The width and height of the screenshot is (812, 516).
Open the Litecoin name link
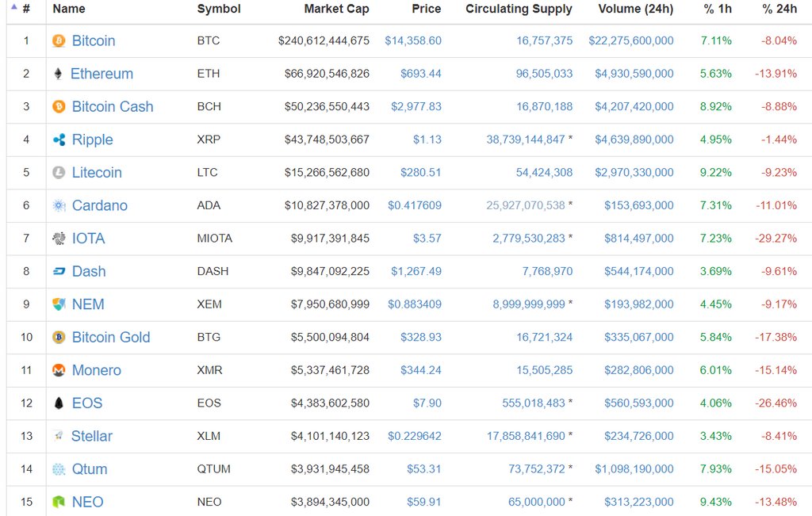[97, 172]
